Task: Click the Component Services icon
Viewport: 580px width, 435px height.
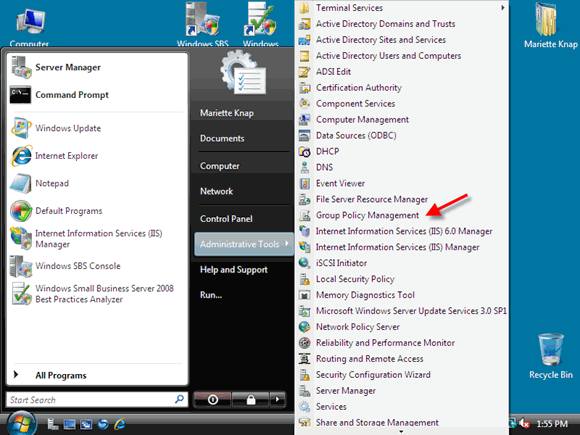Action: [x=304, y=104]
